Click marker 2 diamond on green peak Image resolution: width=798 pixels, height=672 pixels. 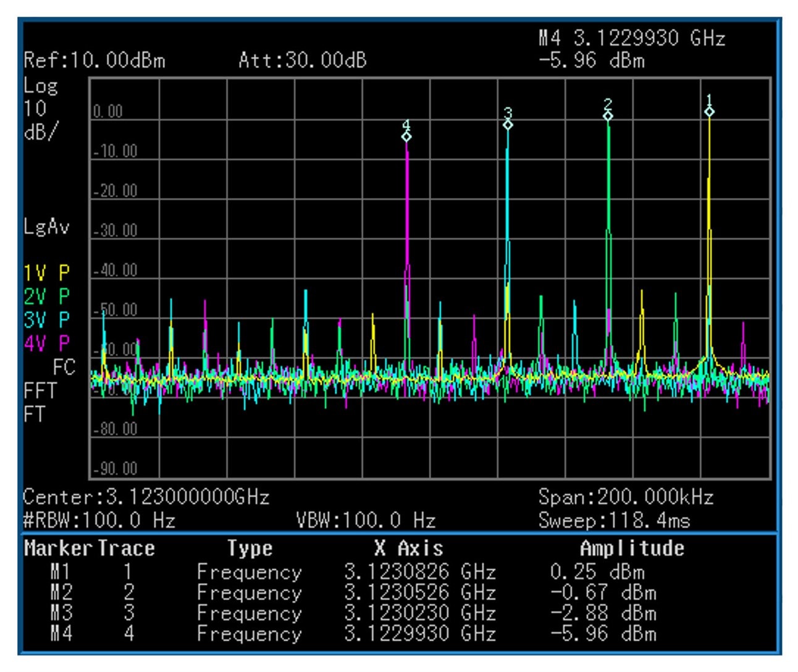click(608, 116)
